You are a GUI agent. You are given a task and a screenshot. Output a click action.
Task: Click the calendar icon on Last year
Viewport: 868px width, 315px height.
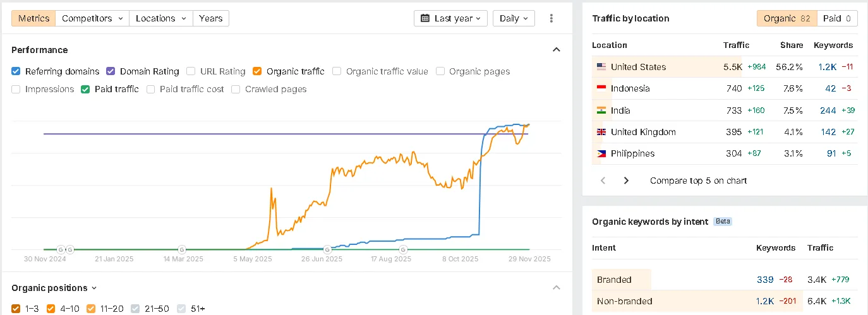click(x=425, y=18)
